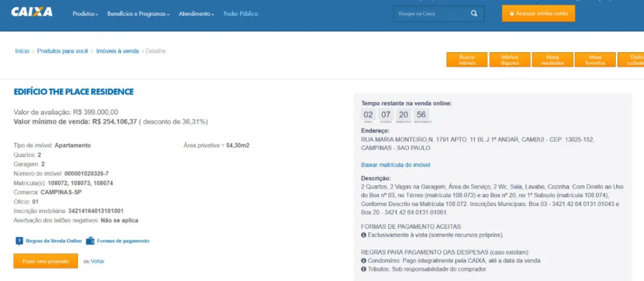Click the Buscar imóveis button
Viewport: 644px width, 281px height.
466,59
